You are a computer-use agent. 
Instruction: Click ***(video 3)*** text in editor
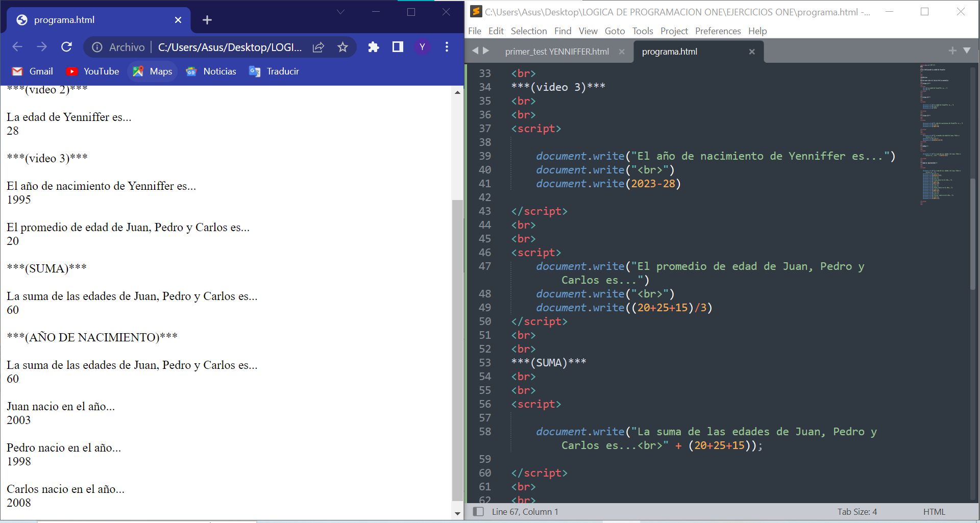[x=558, y=87]
